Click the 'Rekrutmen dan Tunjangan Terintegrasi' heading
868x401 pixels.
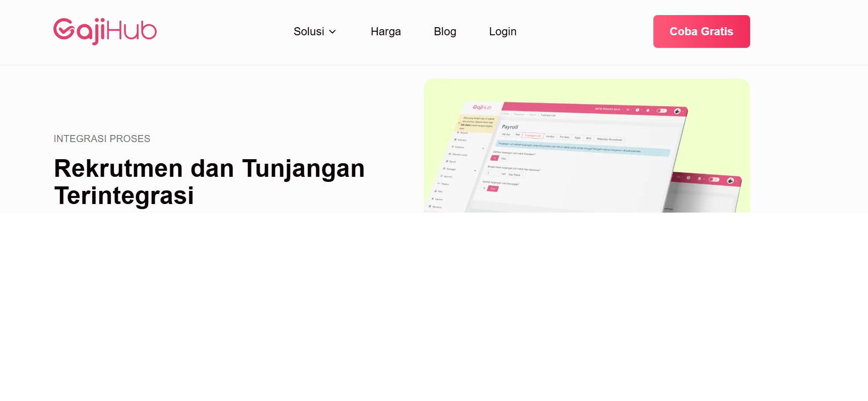[209, 182]
